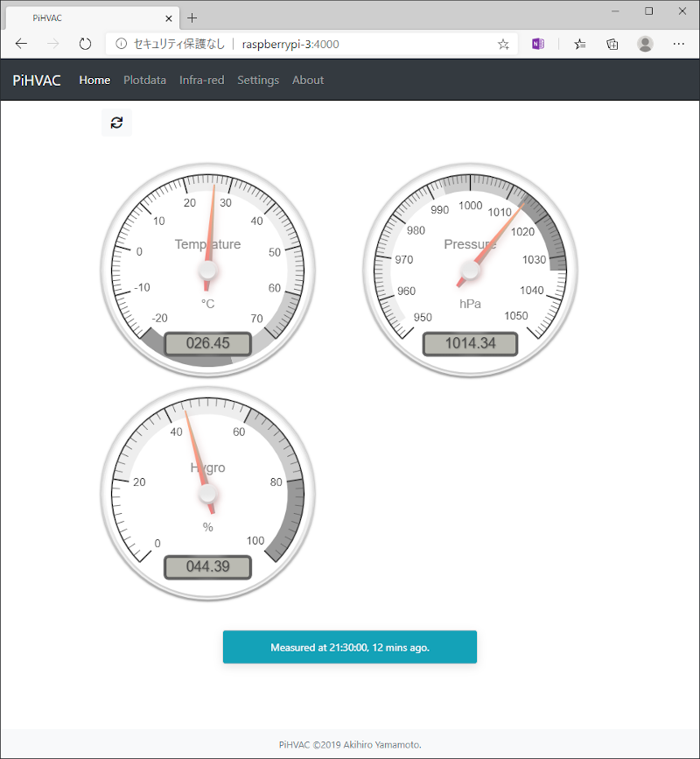Go back using browser back arrow
The image size is (700, 759).
(x=21, y=44)
